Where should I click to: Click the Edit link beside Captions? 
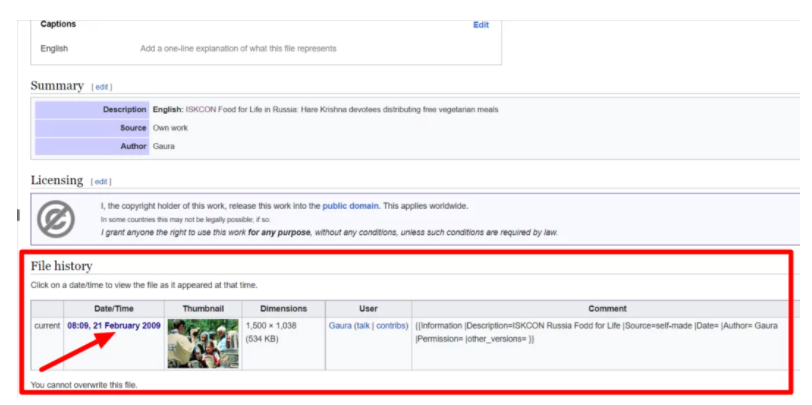pos(480,25)
